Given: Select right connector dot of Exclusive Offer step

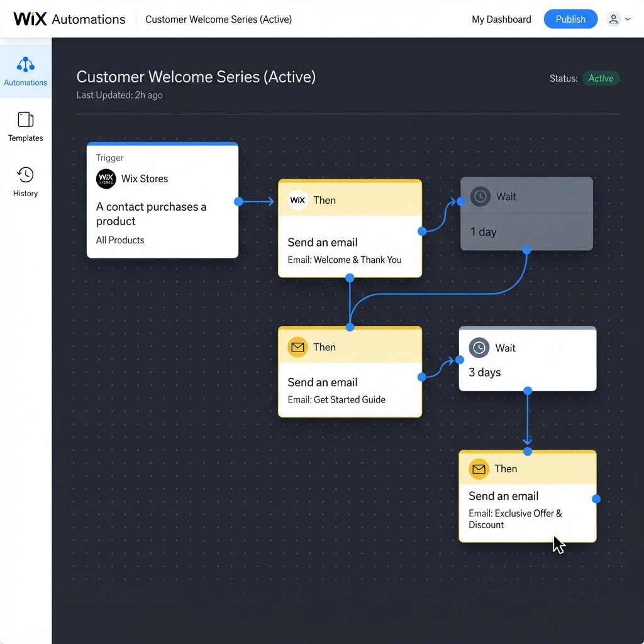Looking at the screenshot, I should click(596, 499).
